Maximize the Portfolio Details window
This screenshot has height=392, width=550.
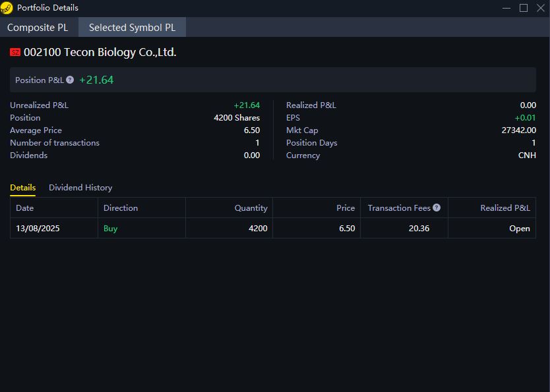tap(524, 8)
